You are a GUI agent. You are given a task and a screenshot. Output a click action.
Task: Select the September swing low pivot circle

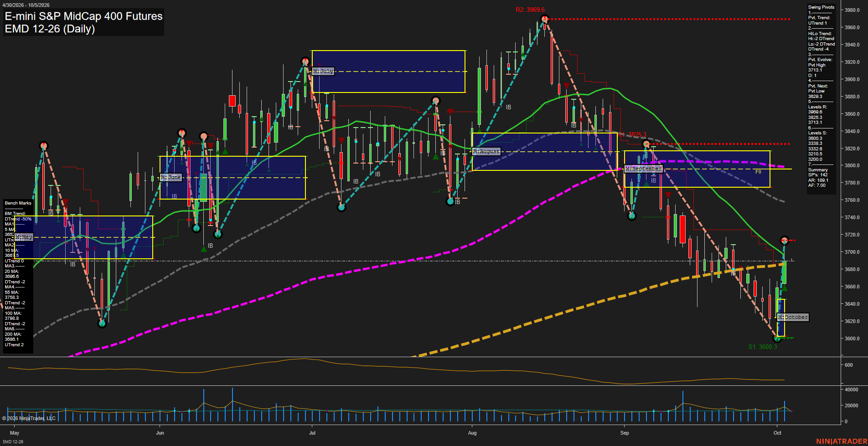tap(632, 216)
